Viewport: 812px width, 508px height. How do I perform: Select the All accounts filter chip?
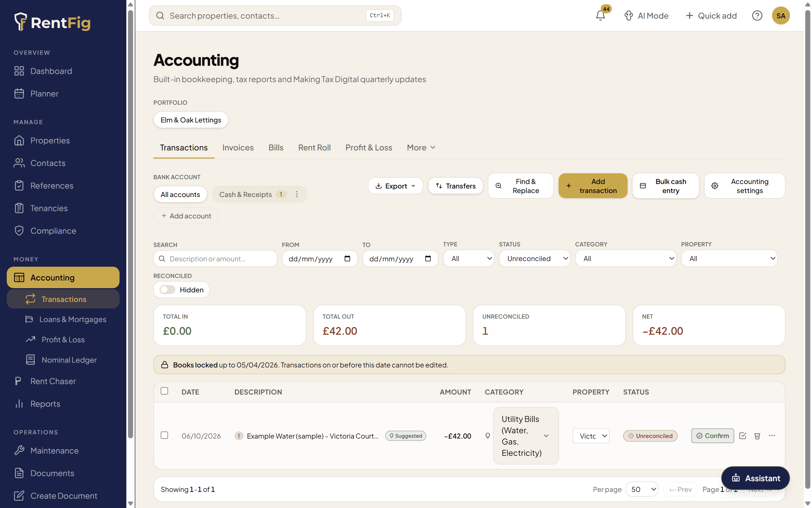pos(180,194)
